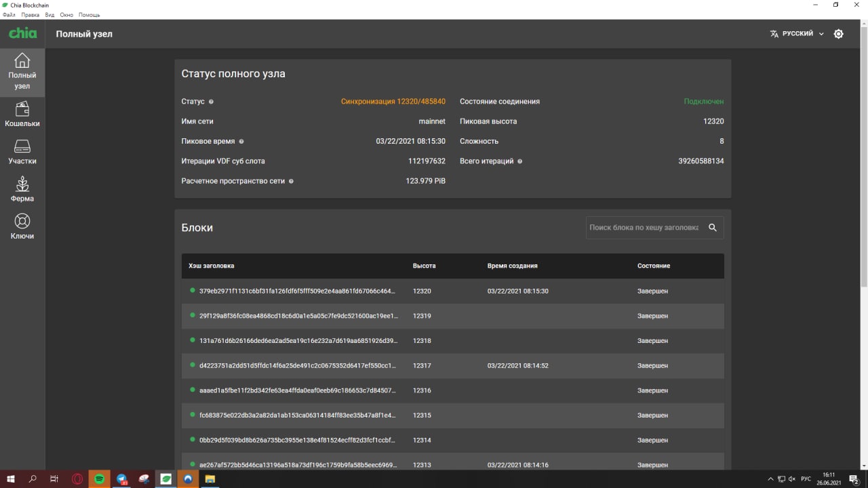Open the notification center icon
Image resolution: width=868 pixels, height=488 pixels.
(855, 479)
